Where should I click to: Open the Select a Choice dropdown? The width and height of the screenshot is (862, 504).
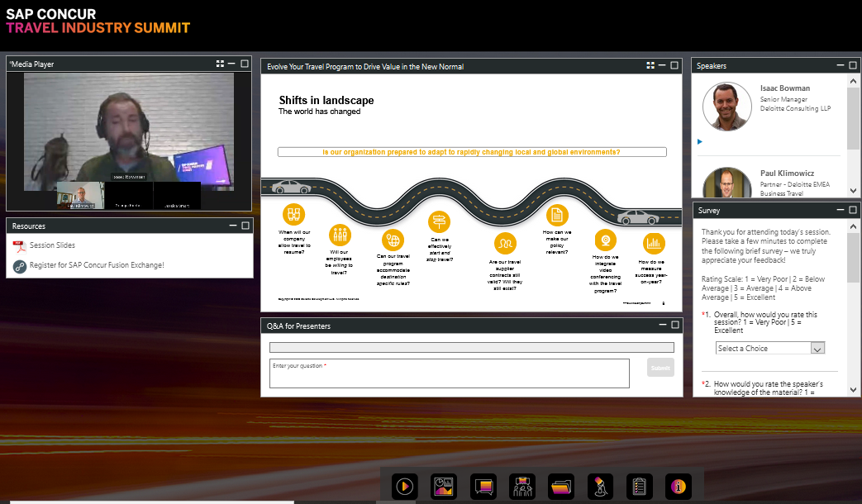(770, 348)
